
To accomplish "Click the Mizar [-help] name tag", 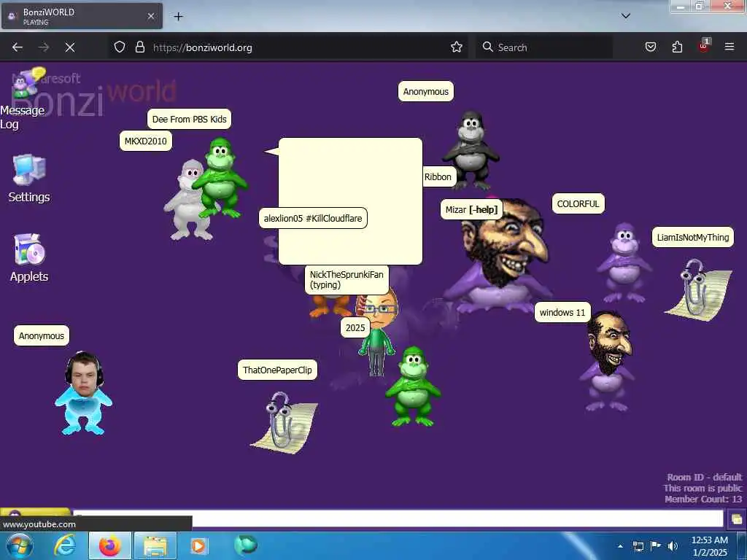I will tap(471, 209).
